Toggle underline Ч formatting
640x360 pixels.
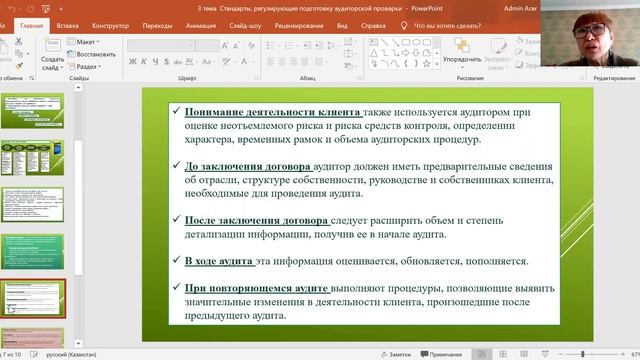coord(155,62)
